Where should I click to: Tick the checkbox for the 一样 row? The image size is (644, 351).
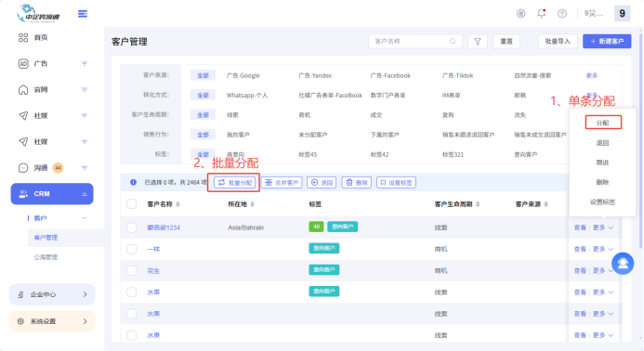tap(131, 249)
